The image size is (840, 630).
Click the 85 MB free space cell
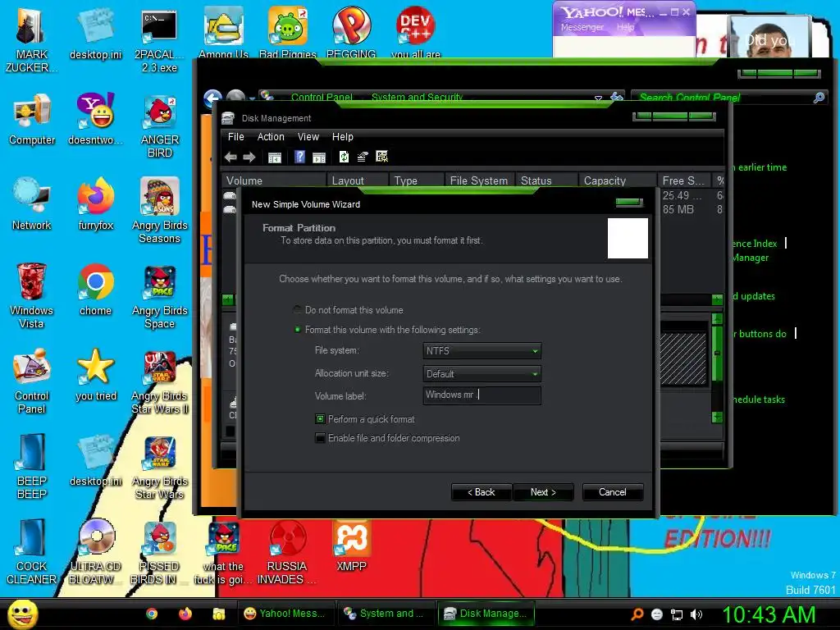pos(678,209)
